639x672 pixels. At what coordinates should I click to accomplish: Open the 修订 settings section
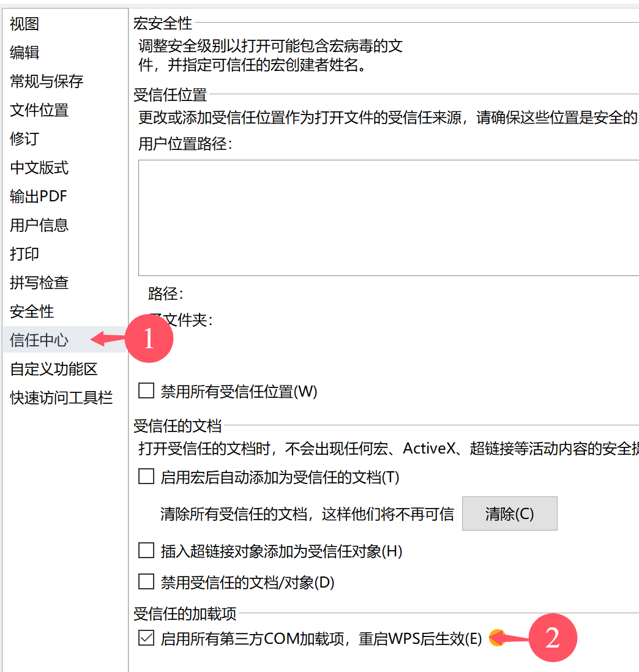tap(24, 139)
